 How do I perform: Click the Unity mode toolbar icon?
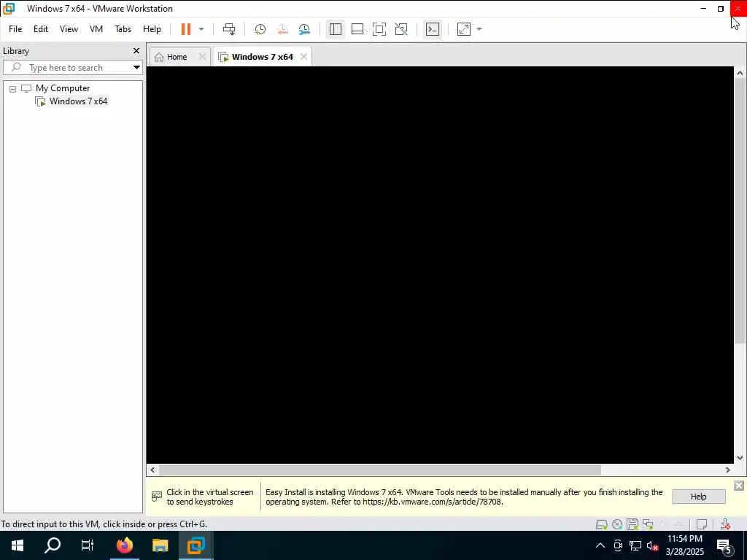(401, 29)
